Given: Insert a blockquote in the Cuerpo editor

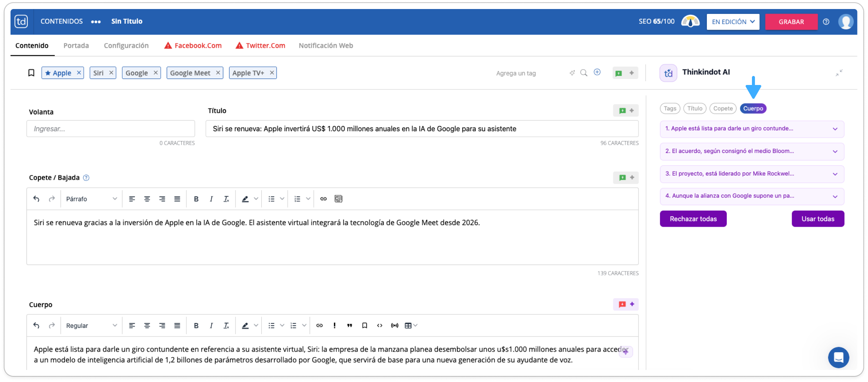Looking at the screenshot, I should tap(349, 326).
